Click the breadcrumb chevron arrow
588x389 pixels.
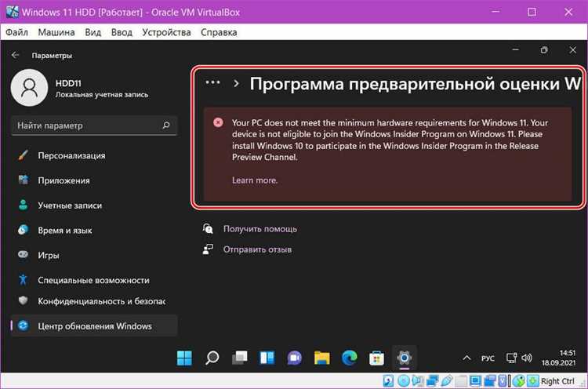236,83
